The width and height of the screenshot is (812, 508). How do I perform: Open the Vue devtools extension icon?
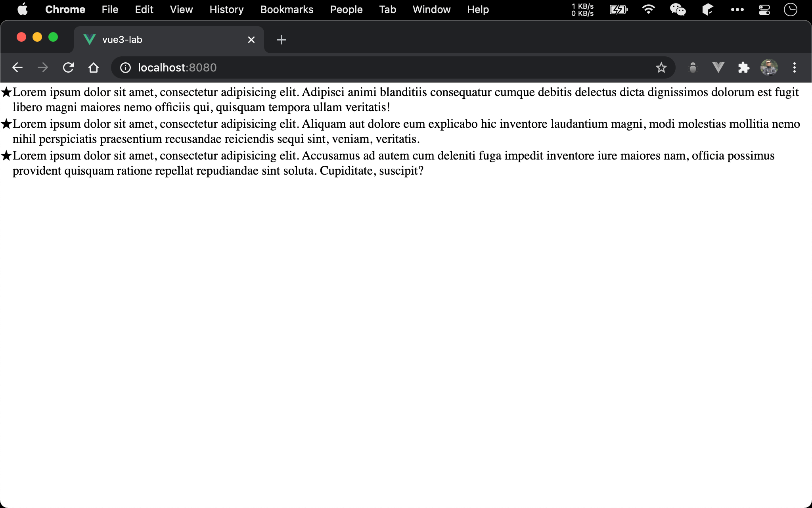(718, 68)
